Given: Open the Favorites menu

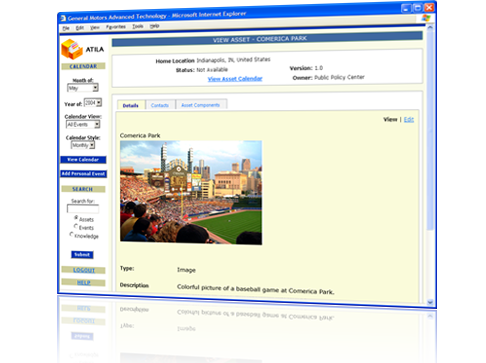Looking at the screenshot, I should tap(116, 27).
